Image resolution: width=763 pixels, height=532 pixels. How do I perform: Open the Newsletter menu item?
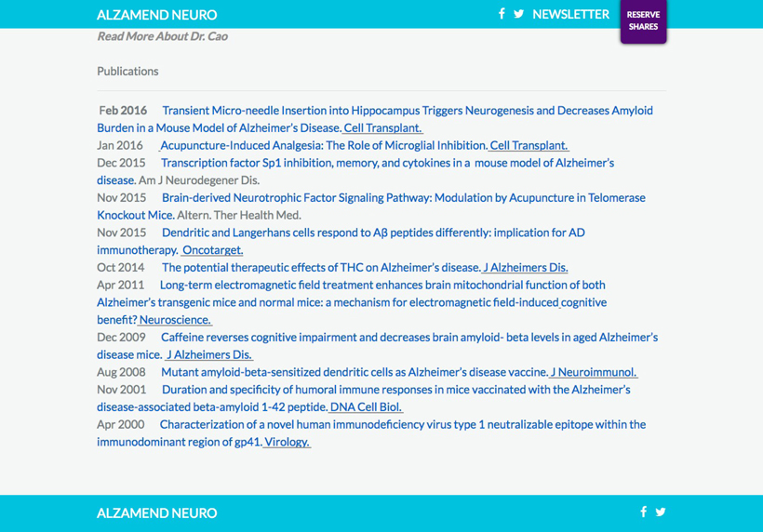pos(570,14)
